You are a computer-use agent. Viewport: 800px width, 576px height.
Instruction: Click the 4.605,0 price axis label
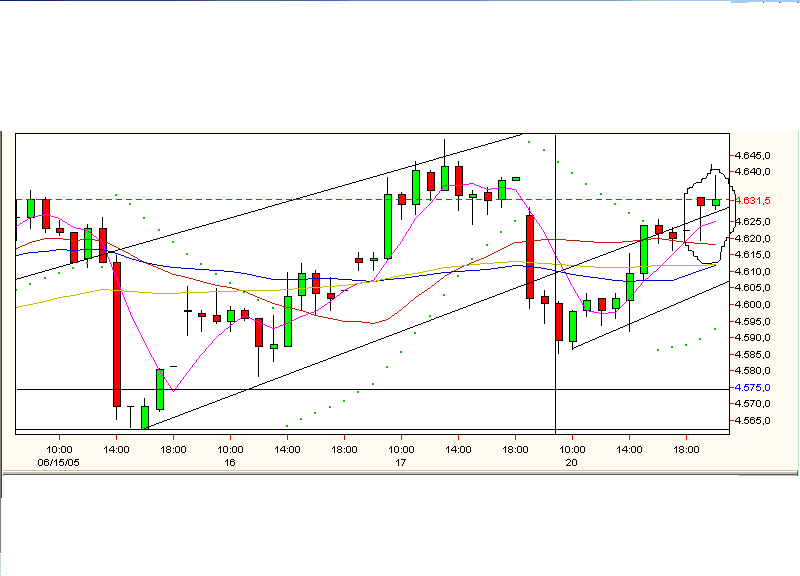753,288
